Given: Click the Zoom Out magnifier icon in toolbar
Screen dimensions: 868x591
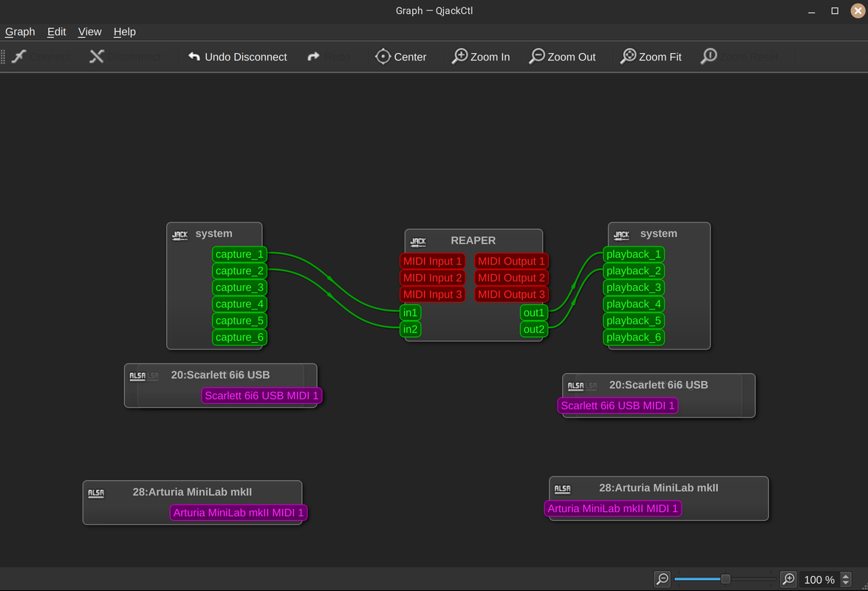Looking at the screenshot, I should point(537,56).
